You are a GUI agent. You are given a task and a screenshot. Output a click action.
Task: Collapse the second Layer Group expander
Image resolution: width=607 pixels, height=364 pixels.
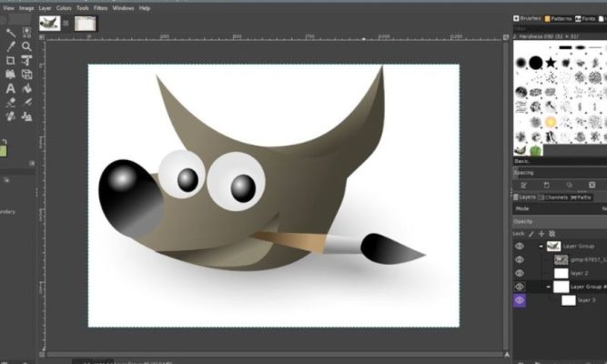coord(550,286)
